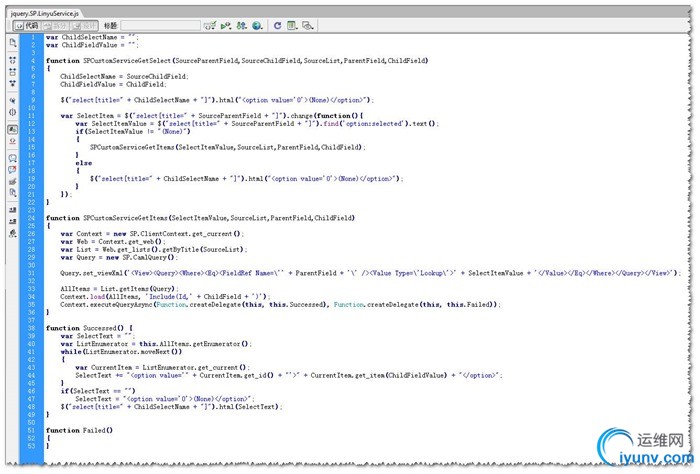Select line number 31 in the gutter
Screen dimensions: 700x474
pos(31,273)
